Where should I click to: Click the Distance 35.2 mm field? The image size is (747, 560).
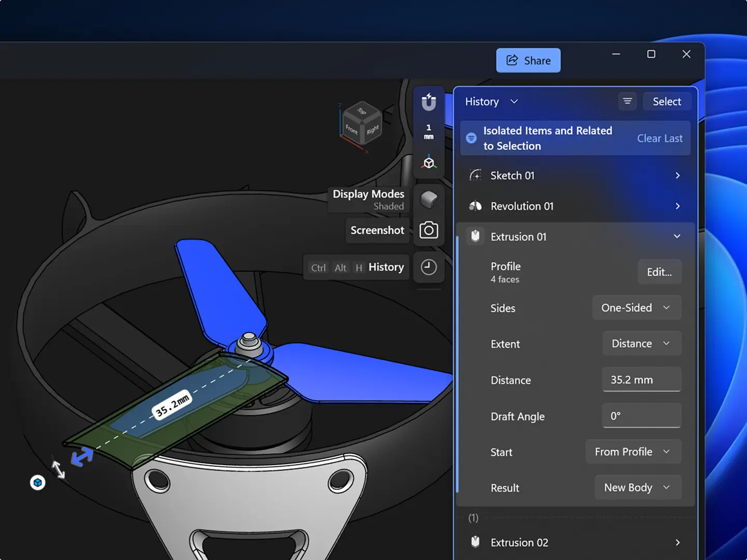click(x=641, y=380)
